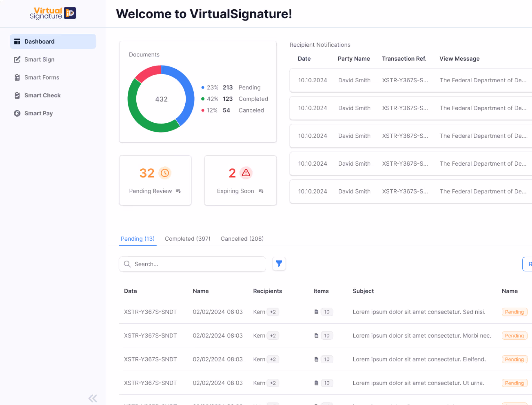The image size is (532, 405).
Task: Click the Smart Pay coin icon
Action: point(17,113)
